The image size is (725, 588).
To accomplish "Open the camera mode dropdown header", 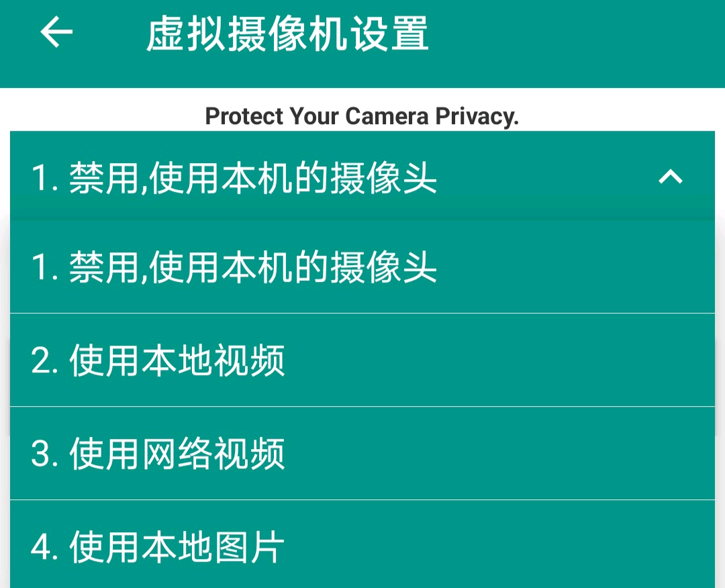I will (x=362, y=177).
